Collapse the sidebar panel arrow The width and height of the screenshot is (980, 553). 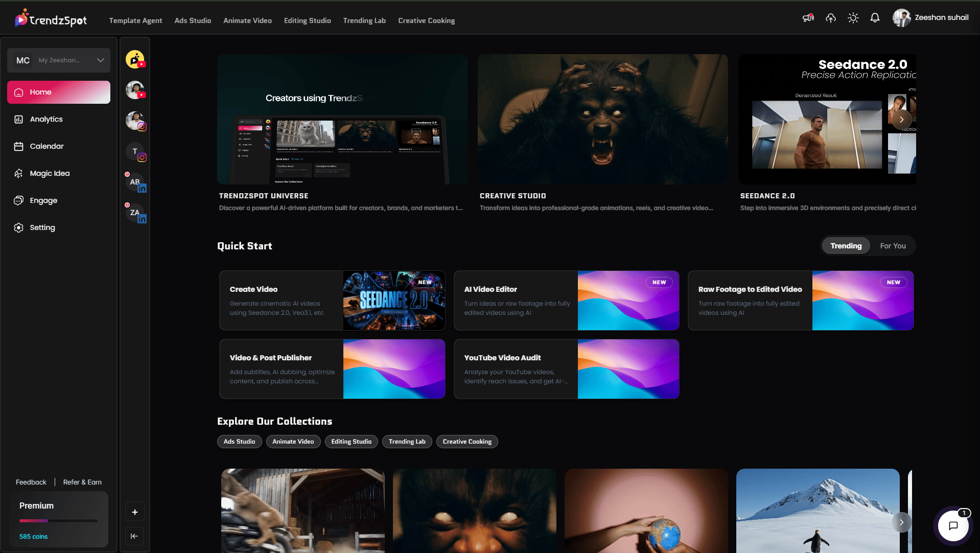pyautogui.click(x=134, y=536)
